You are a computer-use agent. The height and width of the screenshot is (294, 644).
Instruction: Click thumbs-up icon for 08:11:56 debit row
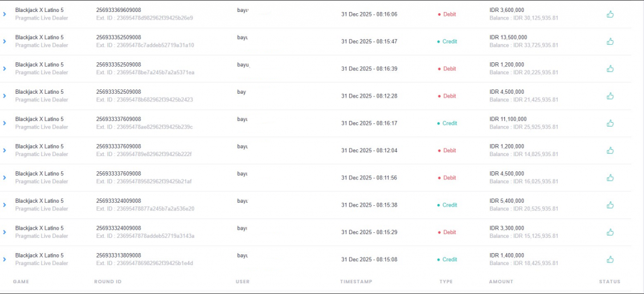[x=609, y=178]
